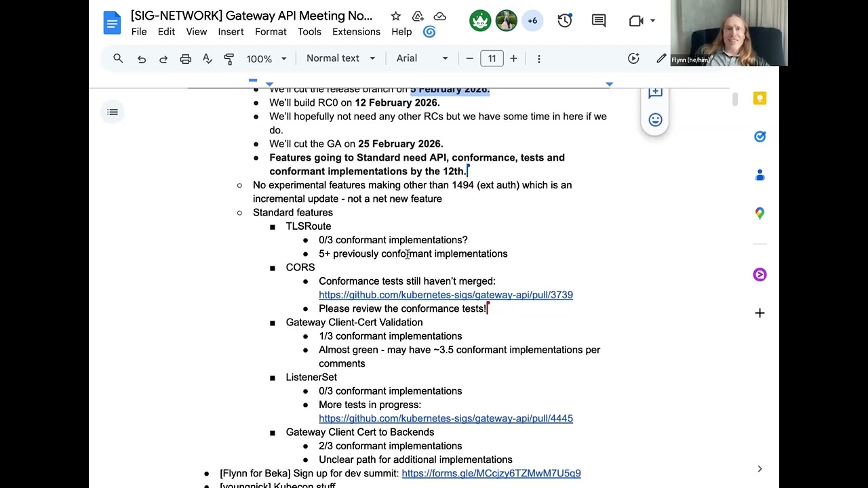Open pull 4445 GitHub link
Image resolution: width=868 pixels, height=488 pixels.
[446, 418]
